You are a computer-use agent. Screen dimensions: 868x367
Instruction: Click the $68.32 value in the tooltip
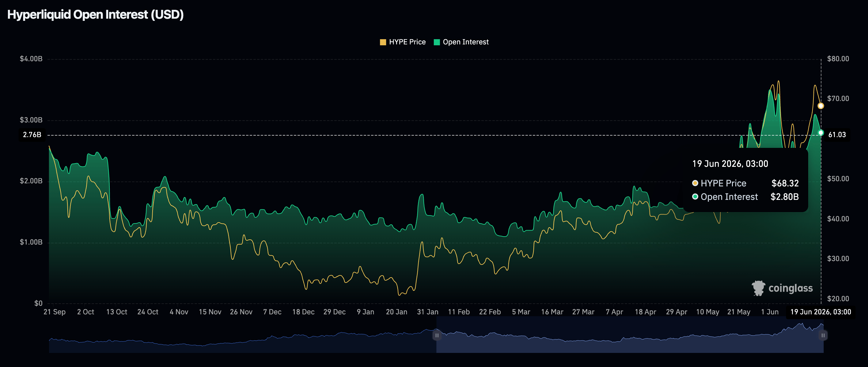785,184
